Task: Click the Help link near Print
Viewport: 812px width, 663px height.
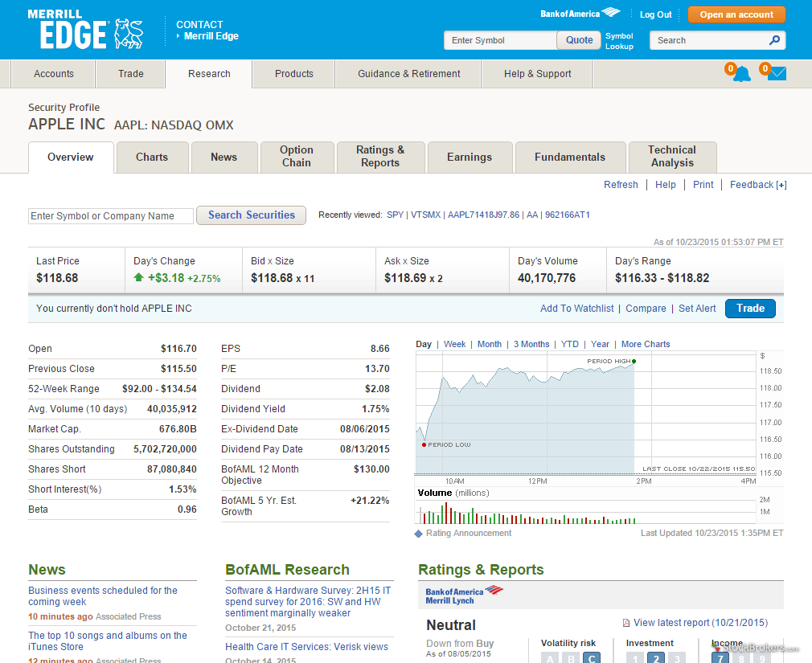Action: 665,185
